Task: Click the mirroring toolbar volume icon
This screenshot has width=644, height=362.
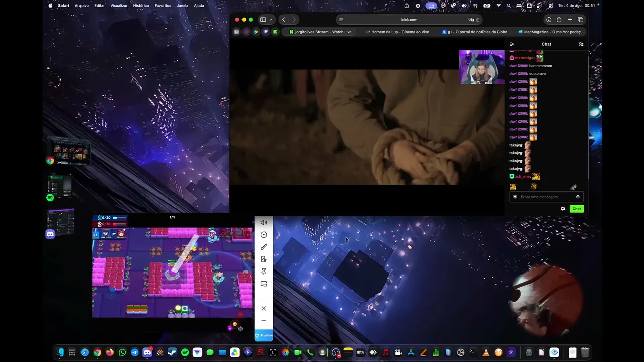Action: pos(264,223)
